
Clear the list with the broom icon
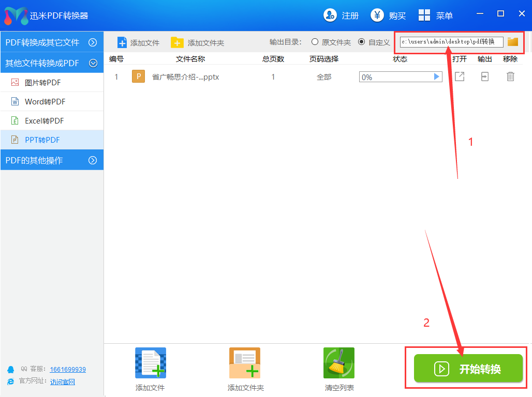click(339, 363)
